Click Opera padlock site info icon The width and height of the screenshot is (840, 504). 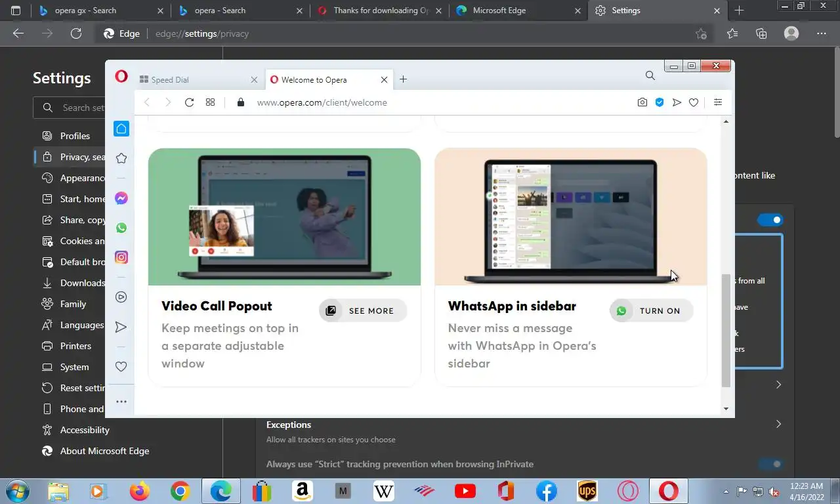coord(241,102)
